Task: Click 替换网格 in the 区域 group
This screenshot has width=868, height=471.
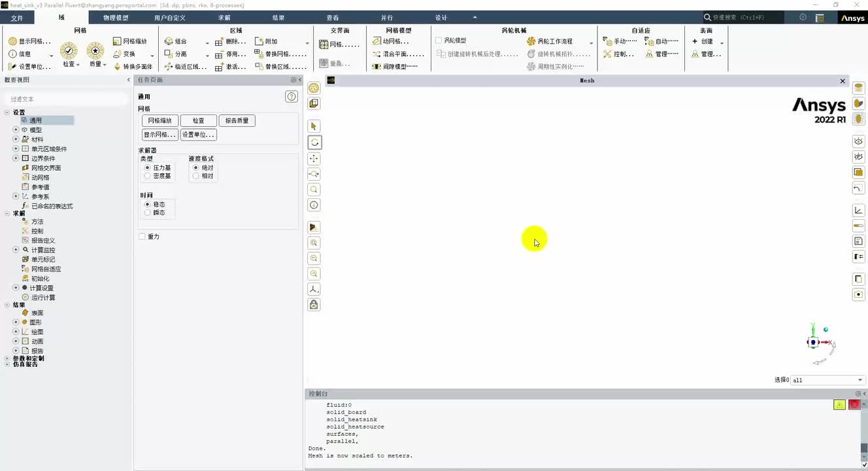Action: (x=281, y=54)
